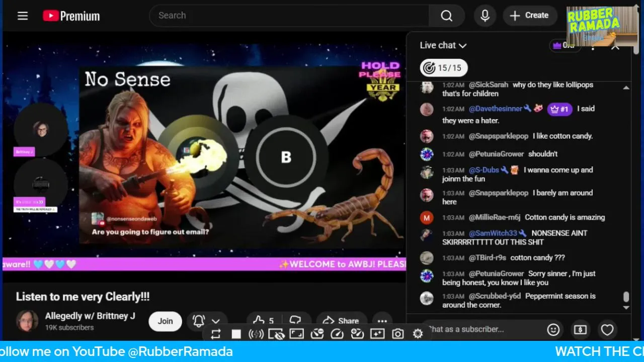Click the sparkle effects screen icon

tap(377, 334)
